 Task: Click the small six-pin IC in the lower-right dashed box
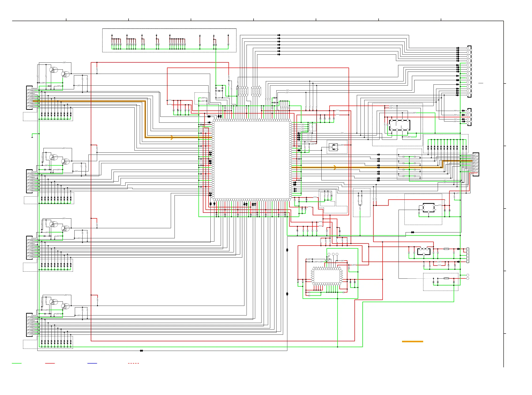[x=429, y=208]
